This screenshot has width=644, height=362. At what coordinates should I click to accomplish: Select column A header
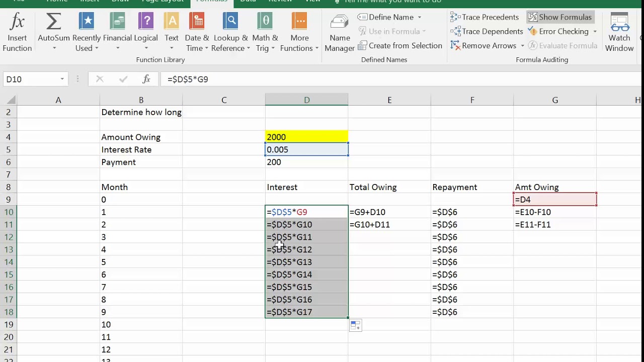58,100
